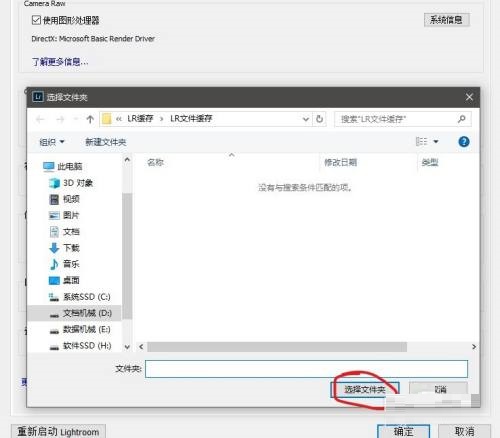Open the 图片 folder
This screenshot has height=438, width=500.
(64, 215)
